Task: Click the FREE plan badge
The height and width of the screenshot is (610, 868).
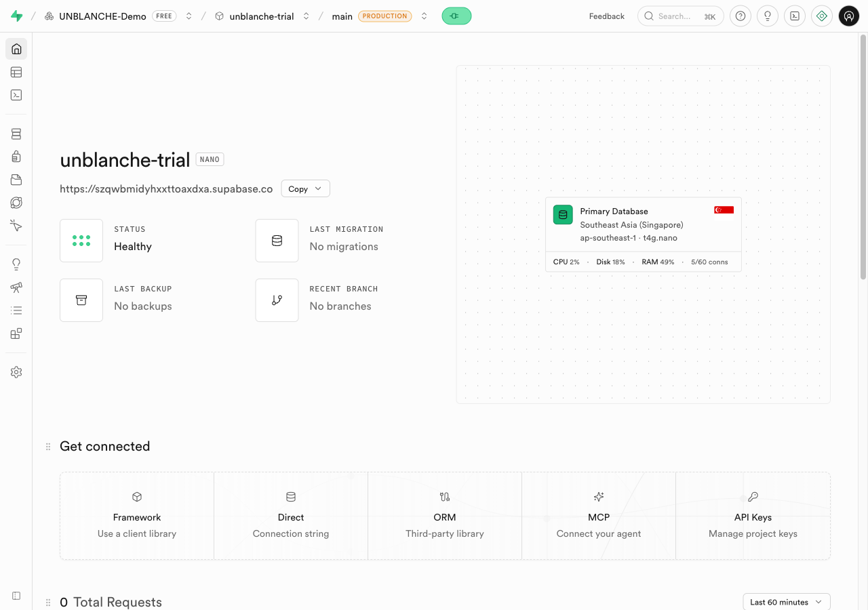Action: [164, 16]
